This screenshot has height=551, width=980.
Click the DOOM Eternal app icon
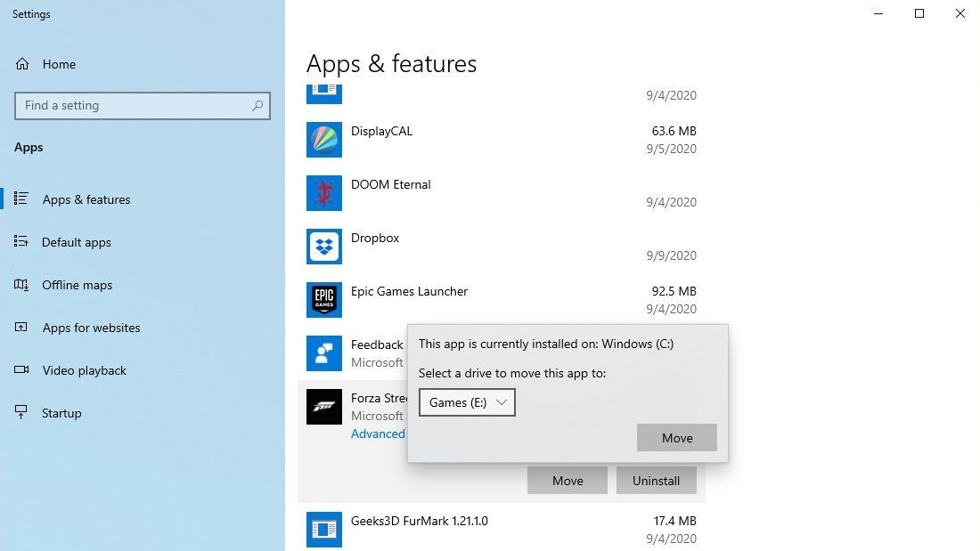323,193
